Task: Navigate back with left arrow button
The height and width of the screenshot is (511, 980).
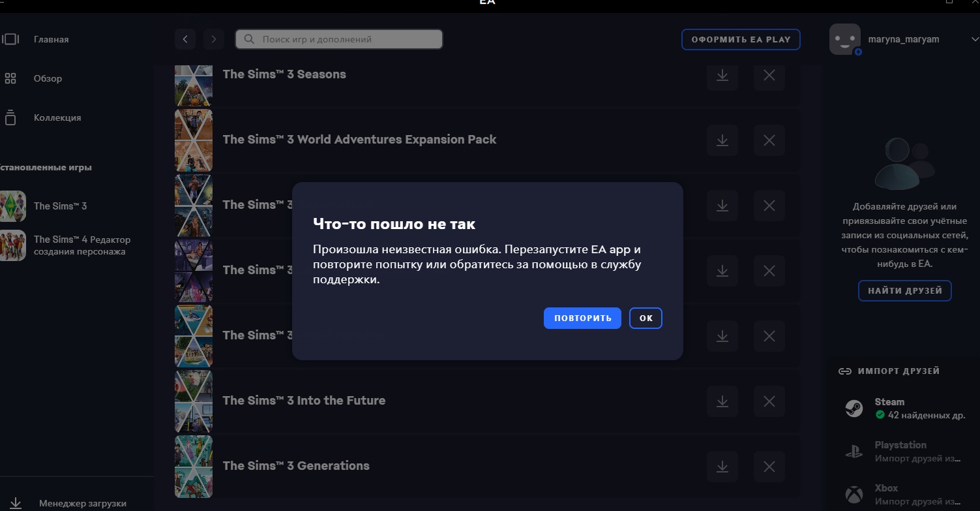Action: [185, 39]
